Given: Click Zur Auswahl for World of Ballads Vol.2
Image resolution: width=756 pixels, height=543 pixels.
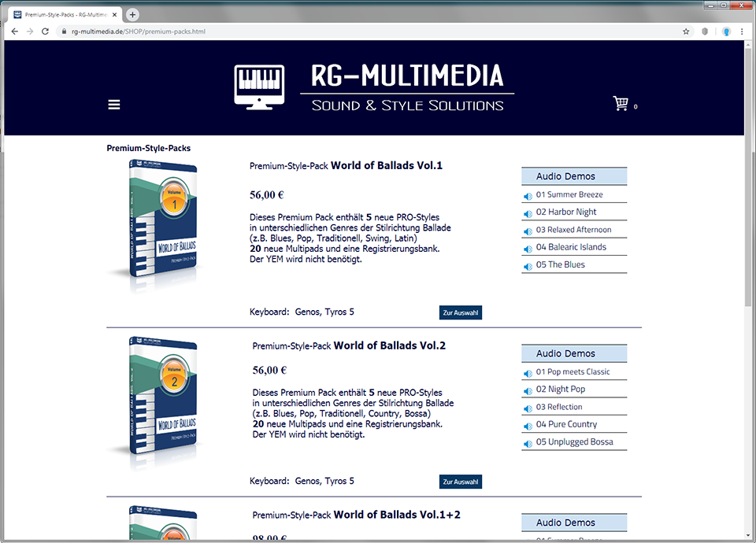Looking at the screenshot, I should (460, 481).
